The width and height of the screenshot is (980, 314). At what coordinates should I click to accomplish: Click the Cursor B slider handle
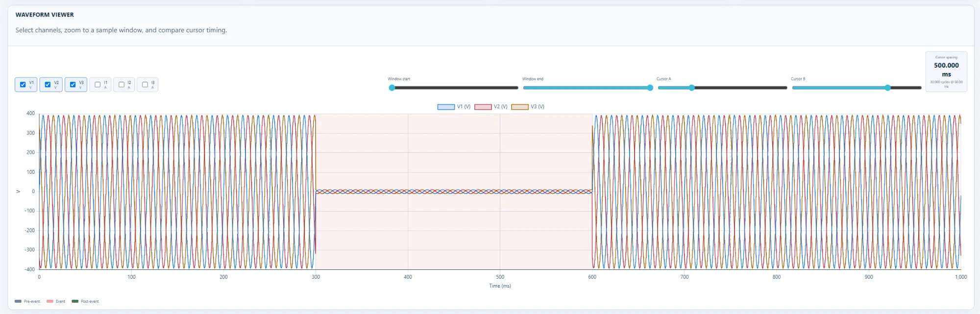(887, 88)
